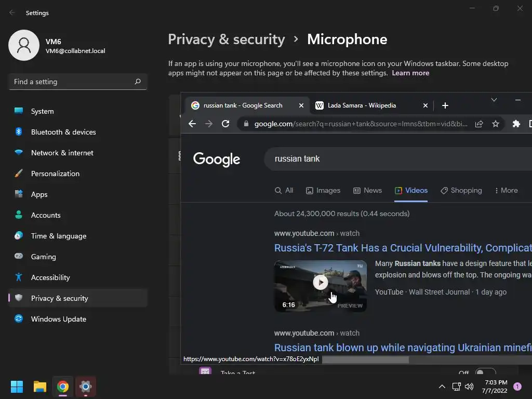Open Accounts settings
Image resolution: width=532 pixels, height=399 pixels.
[x=78, y=215]
